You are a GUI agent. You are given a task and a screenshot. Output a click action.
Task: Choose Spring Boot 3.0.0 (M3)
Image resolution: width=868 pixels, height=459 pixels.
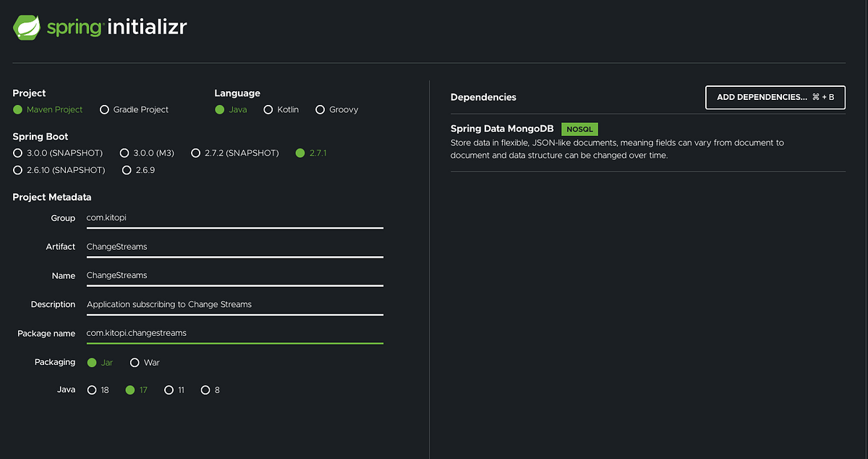[125, 153]
